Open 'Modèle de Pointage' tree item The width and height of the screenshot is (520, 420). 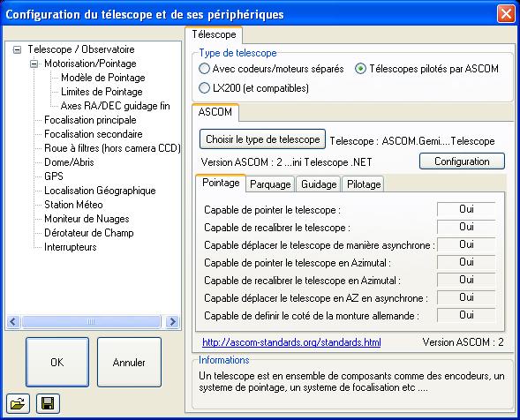[x=103, y=78]
